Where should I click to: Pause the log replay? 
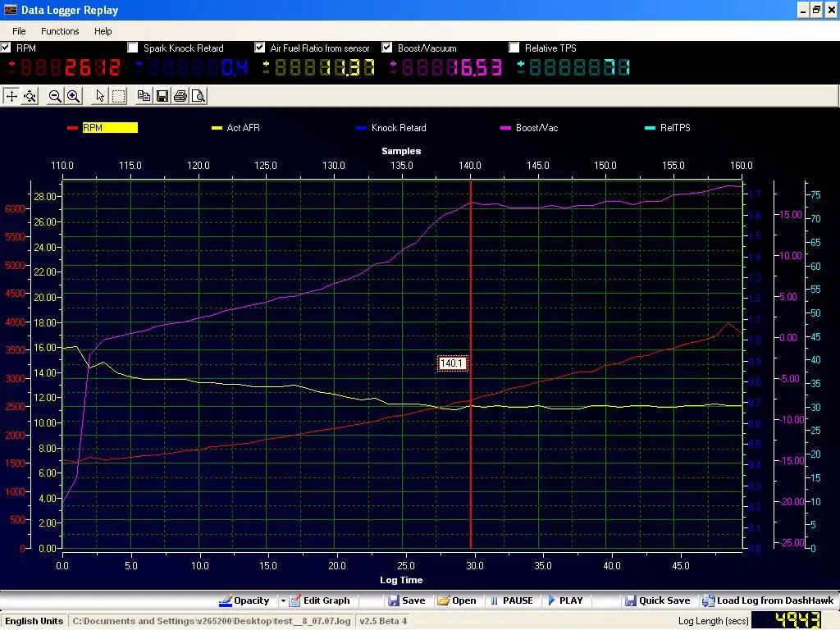point(511,600)
